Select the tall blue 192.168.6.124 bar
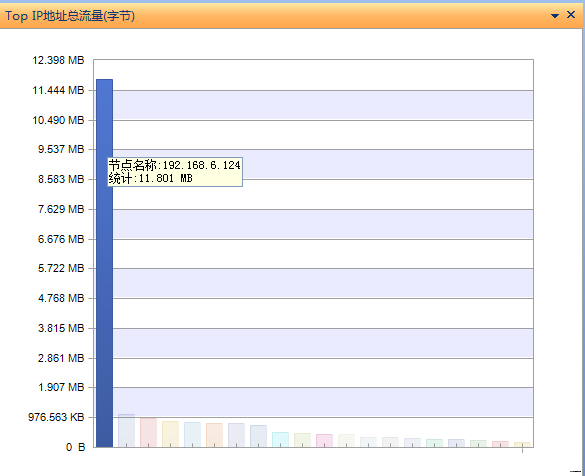Image resolution: width=585 pixels, height=476 pixels. [104, 263]
